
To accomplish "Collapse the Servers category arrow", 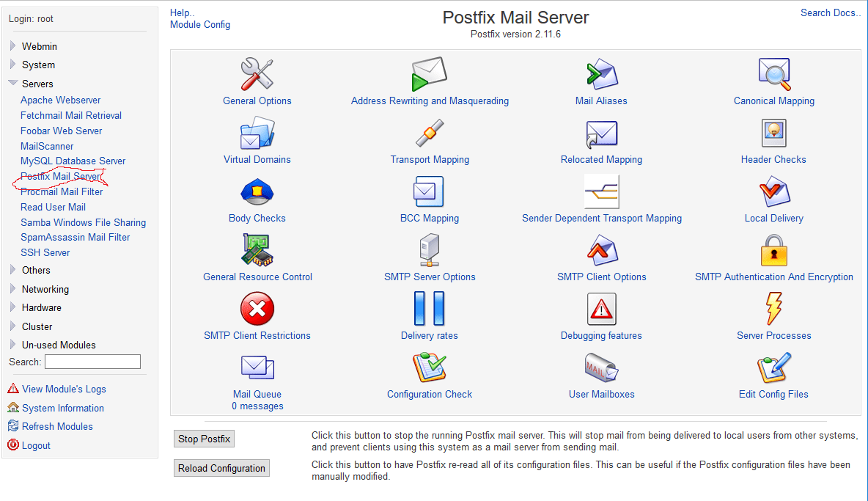I will point(12,83).
